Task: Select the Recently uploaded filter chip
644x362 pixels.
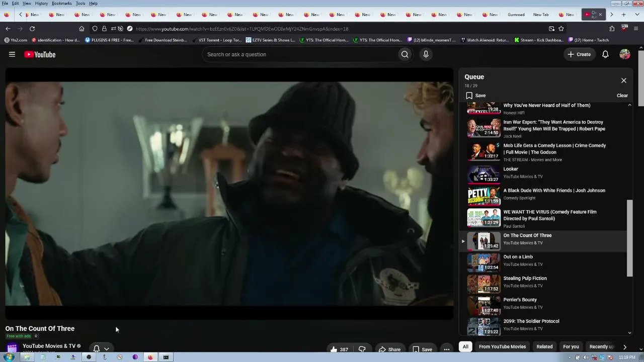Action: point(602,346)
